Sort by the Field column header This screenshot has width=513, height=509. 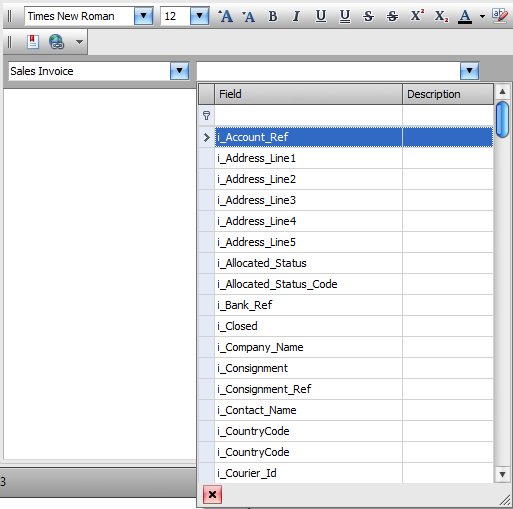tap(308, 94)
